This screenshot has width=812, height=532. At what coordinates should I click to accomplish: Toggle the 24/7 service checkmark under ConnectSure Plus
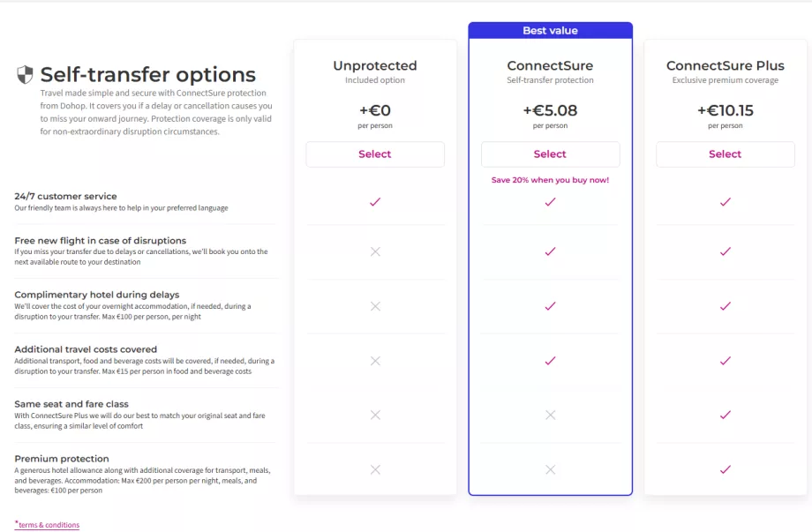click(725, 201)
